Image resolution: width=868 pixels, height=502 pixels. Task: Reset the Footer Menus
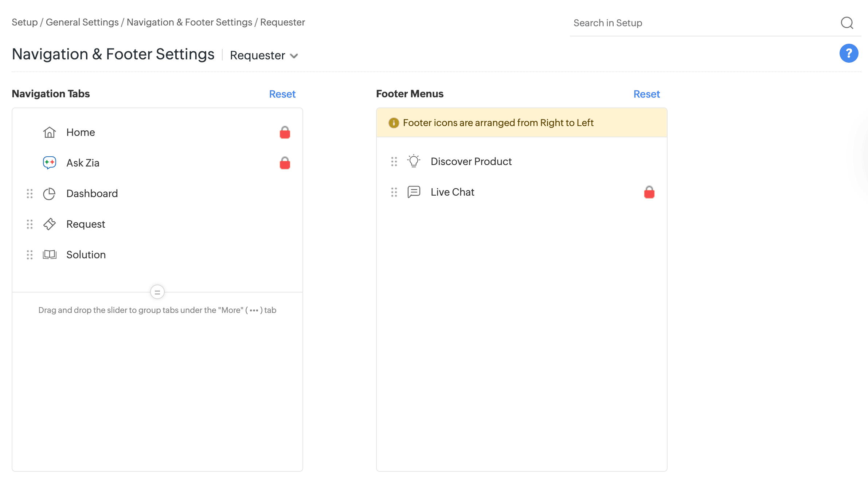pyautogui.click(x=646, y=94)
